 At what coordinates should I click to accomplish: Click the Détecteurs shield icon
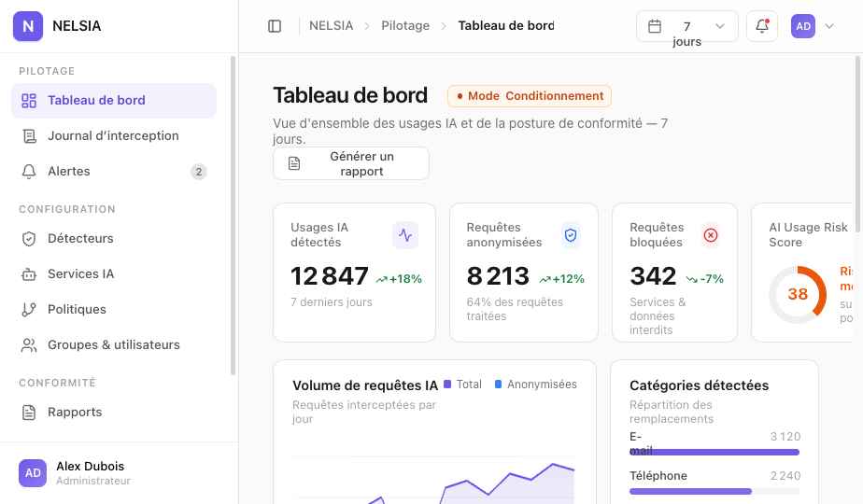[29, 239]
